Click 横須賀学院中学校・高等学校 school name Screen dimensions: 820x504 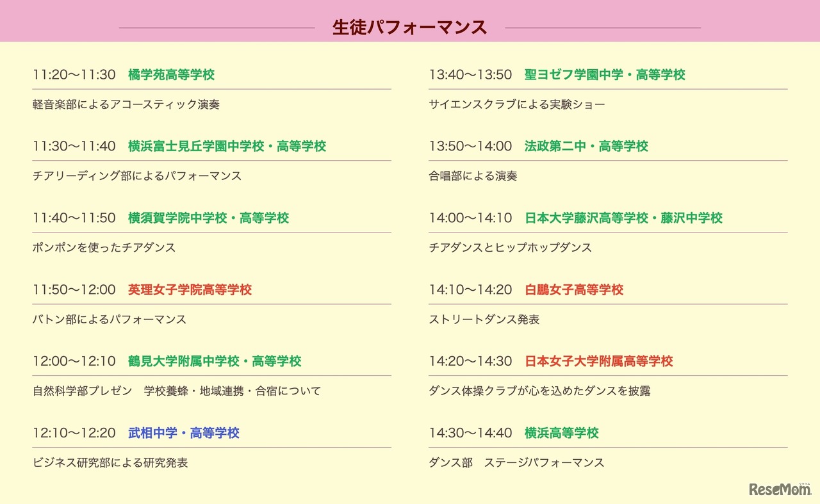tap(208, 218)
